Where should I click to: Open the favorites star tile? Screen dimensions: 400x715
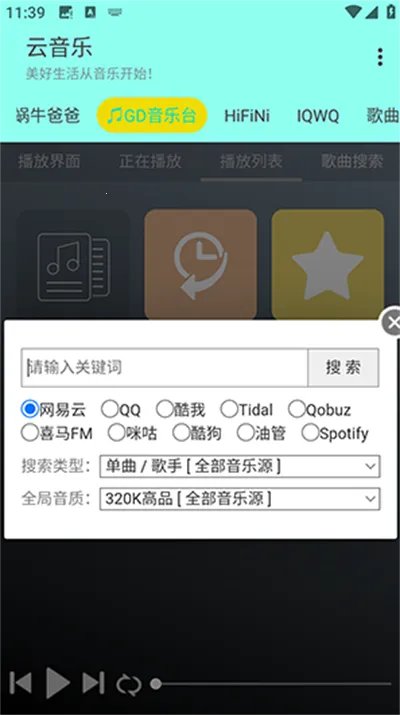pyautogui.click(x=327, y=265)
